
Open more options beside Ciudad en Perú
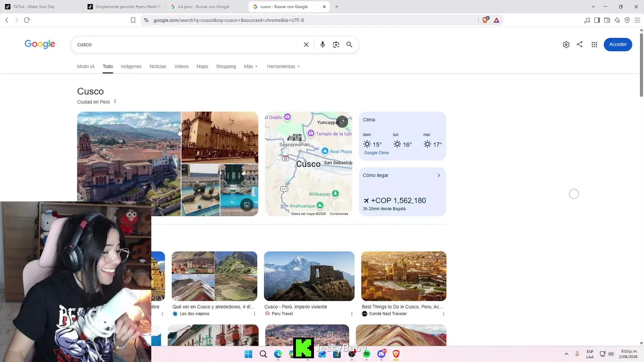click(115, 102)
